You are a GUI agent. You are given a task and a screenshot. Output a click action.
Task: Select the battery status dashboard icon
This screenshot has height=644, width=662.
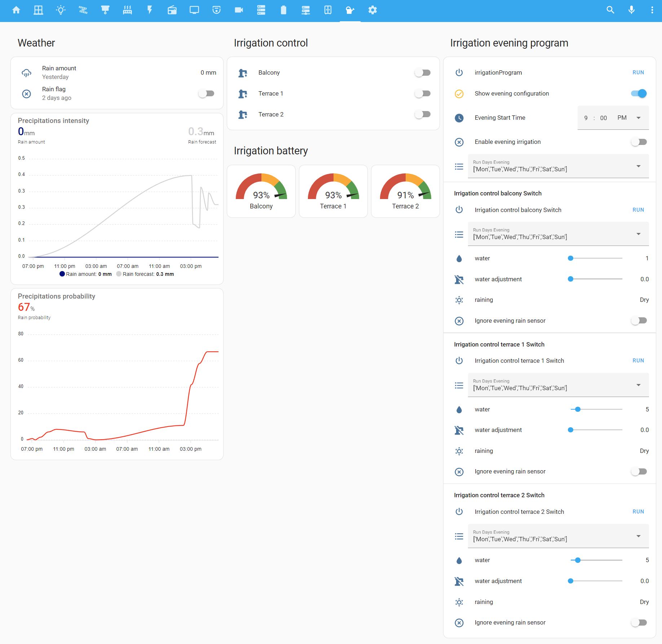click(283, 10)
